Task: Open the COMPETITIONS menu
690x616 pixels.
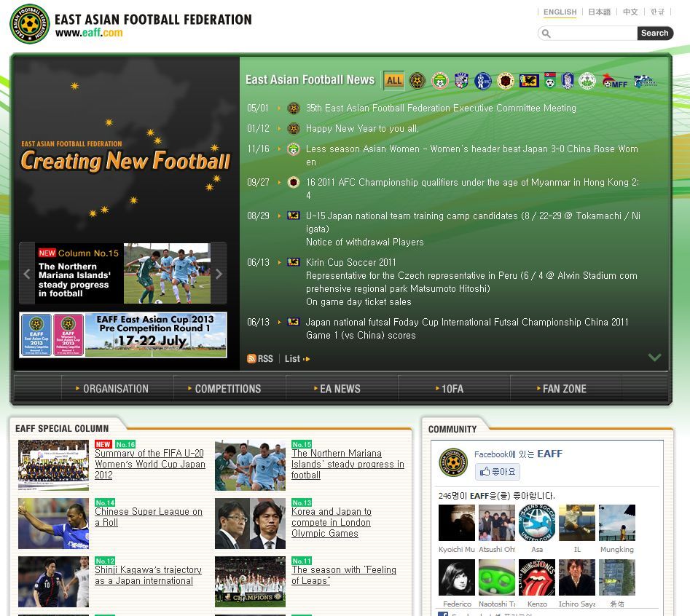Action: tap(230, 389)
